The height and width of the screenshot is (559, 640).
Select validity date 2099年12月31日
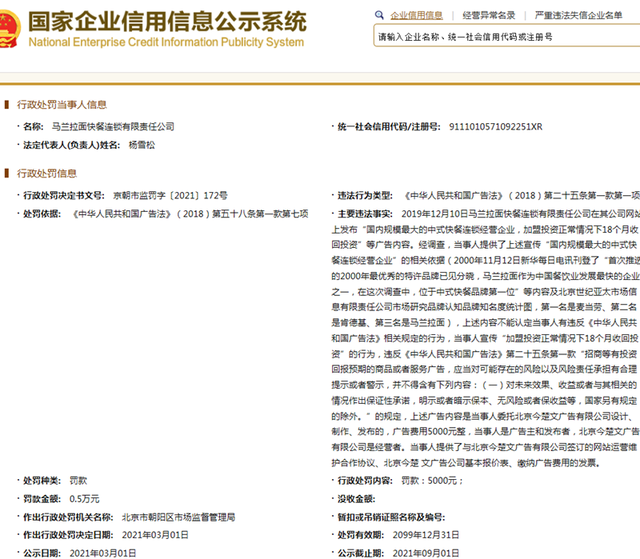(x=426, y=535)
